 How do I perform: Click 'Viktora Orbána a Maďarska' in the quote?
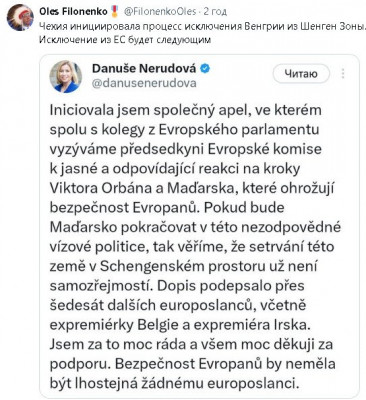143,188
